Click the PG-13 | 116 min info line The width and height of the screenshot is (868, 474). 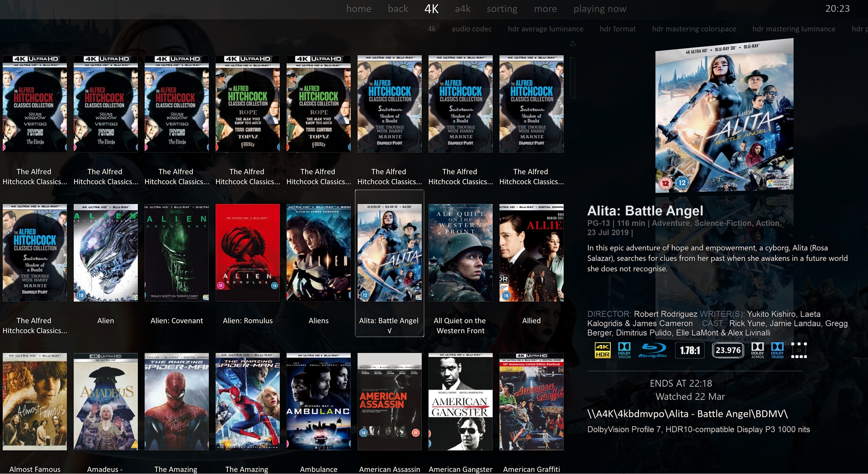pos(683,223)
